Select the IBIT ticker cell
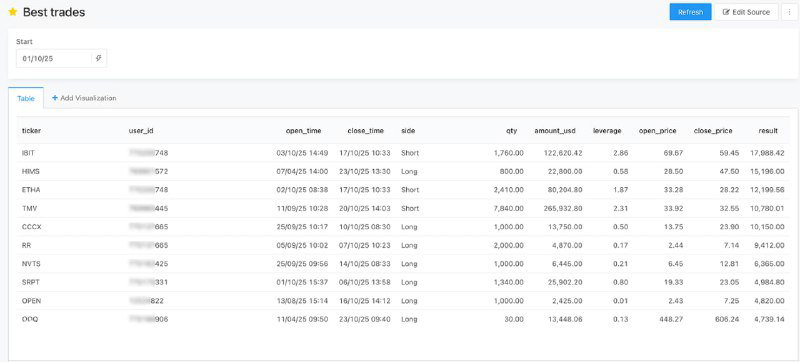Viewport: 800px width, 362px height. (29, 152)
